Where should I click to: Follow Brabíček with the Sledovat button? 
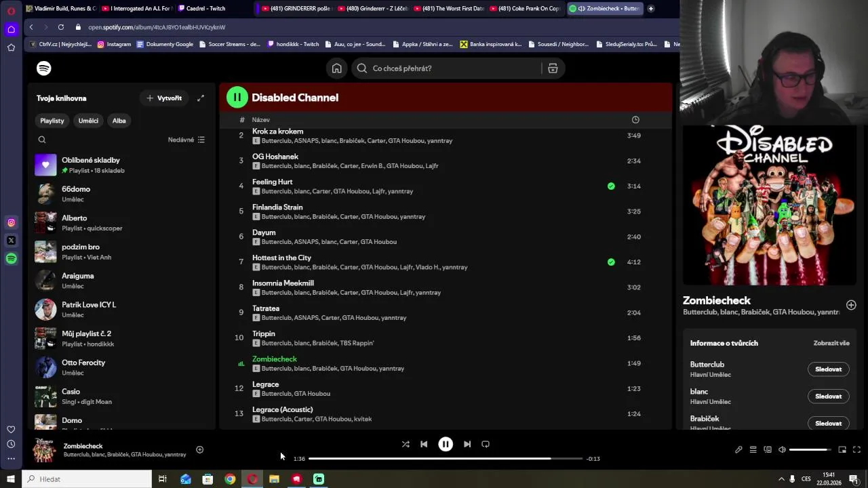[828, 424]
